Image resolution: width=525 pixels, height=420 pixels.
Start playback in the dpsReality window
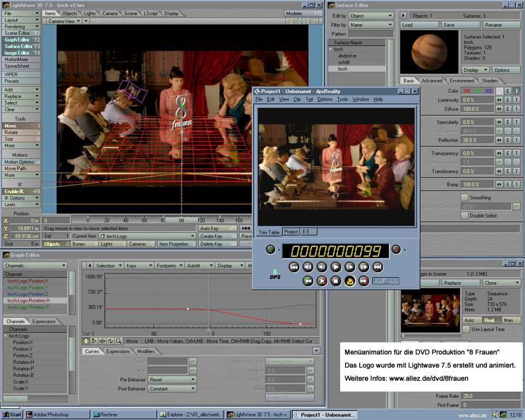[335, 267]
